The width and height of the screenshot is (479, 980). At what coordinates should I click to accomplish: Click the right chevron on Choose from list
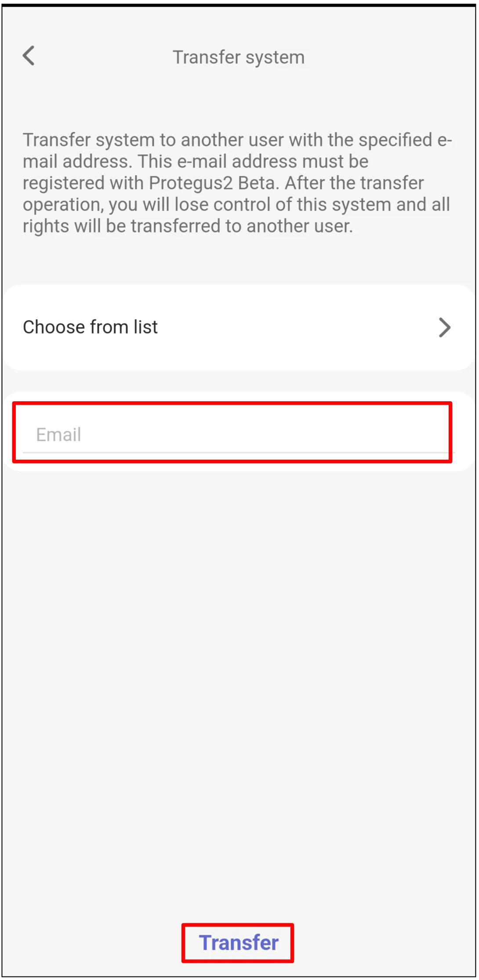[x=445, y=327]
